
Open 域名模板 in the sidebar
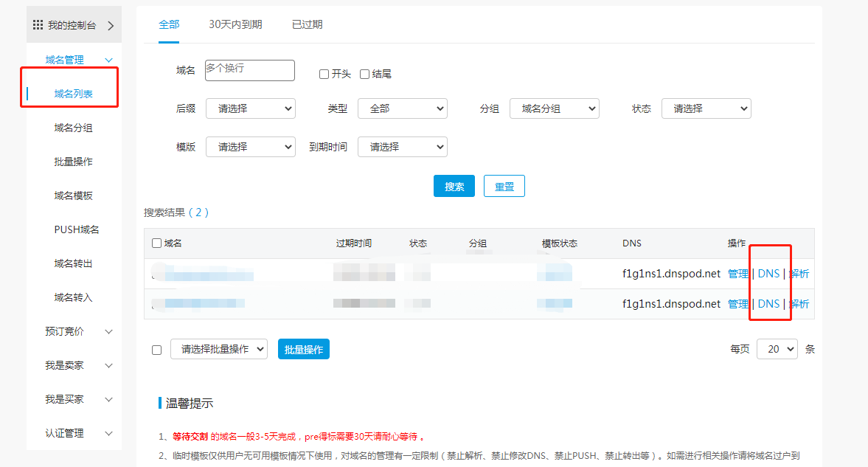click(x=73, y=196)
